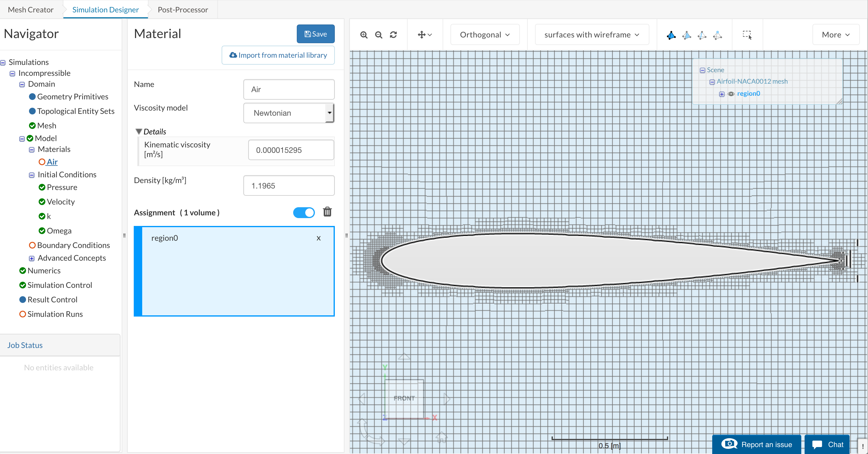Image resolution: width=868 pixels, height=454 pixels.
Task: Remove region0 from the assignment list
Action: point(319,238)
